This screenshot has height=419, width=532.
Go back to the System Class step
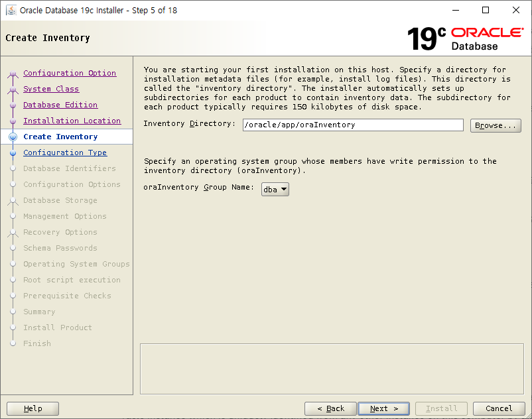click(x=51, y=89)
